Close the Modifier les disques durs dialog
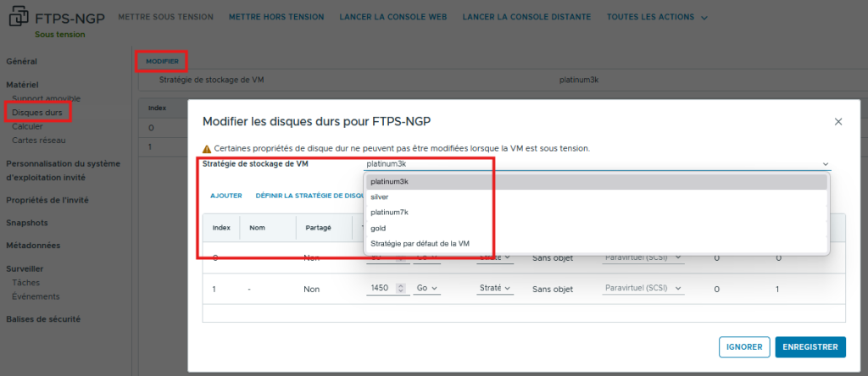This screenshot has width=868, height=376. (838, 122)
